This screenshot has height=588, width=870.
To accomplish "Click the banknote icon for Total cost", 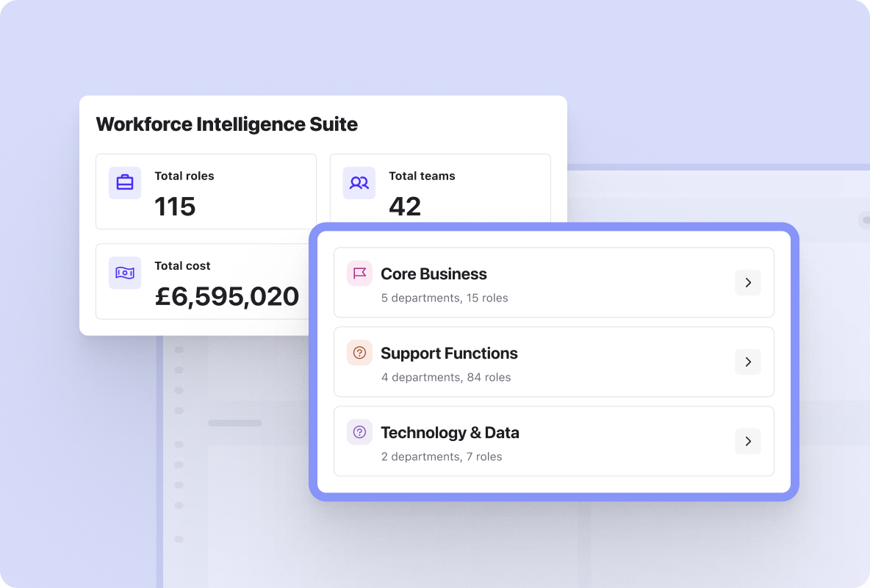I will 125,273.
